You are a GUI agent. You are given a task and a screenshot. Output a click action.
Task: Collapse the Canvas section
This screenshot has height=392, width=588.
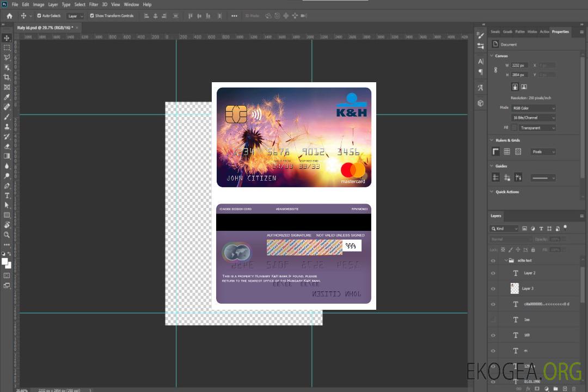click(492, 56)
